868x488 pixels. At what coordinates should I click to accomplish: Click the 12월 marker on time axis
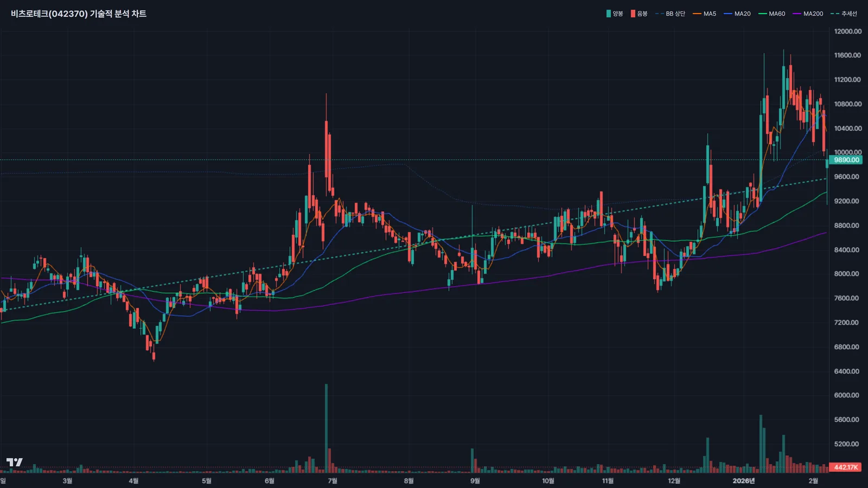point(674,481)
